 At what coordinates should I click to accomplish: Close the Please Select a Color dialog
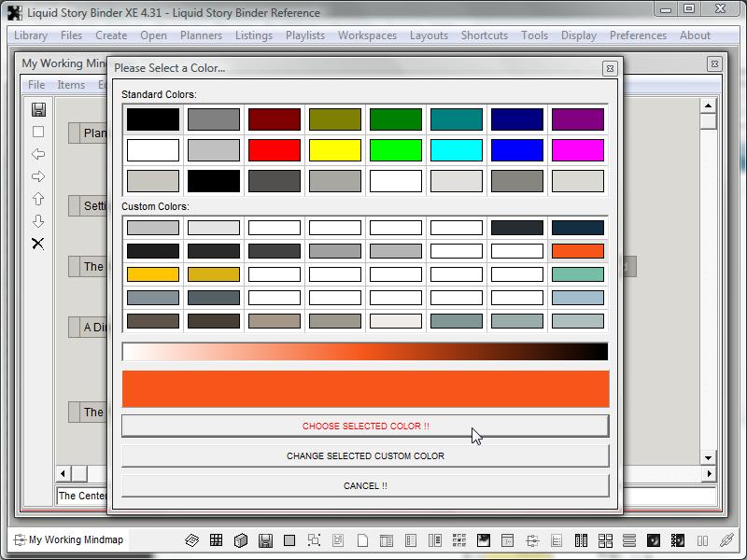click(609, 68)
